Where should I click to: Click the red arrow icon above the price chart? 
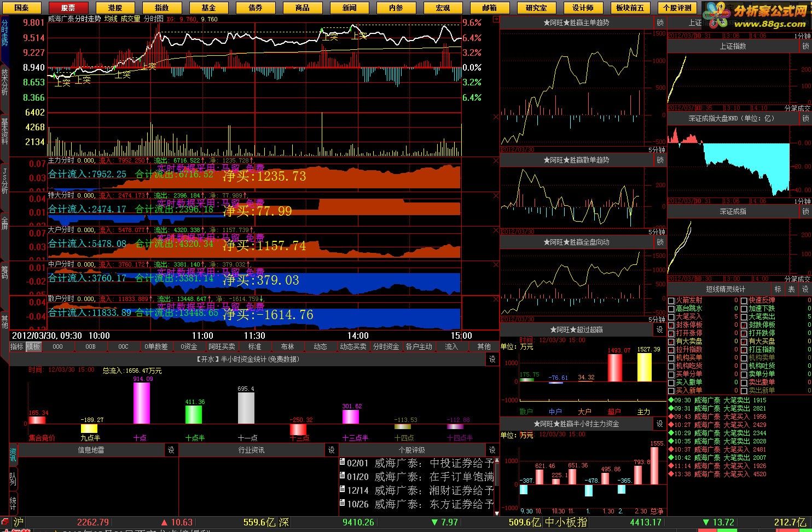point(496,19)
